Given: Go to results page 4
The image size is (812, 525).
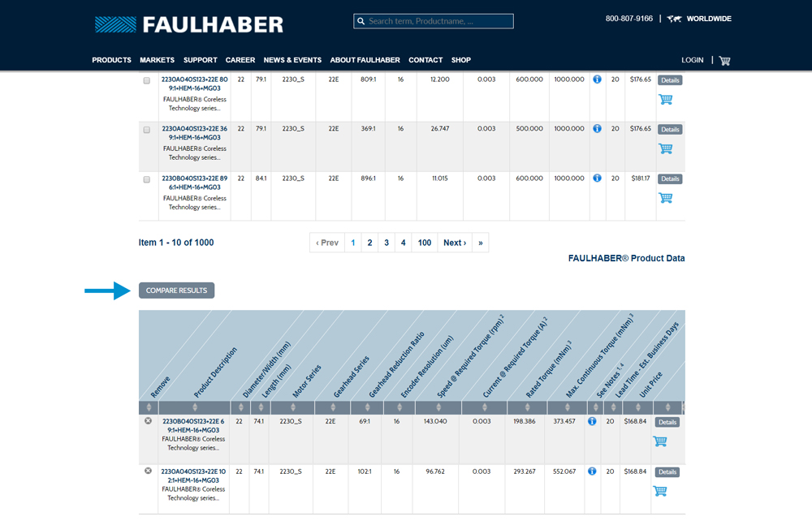Looking at the screenshot, I should [x=403, y=243].
